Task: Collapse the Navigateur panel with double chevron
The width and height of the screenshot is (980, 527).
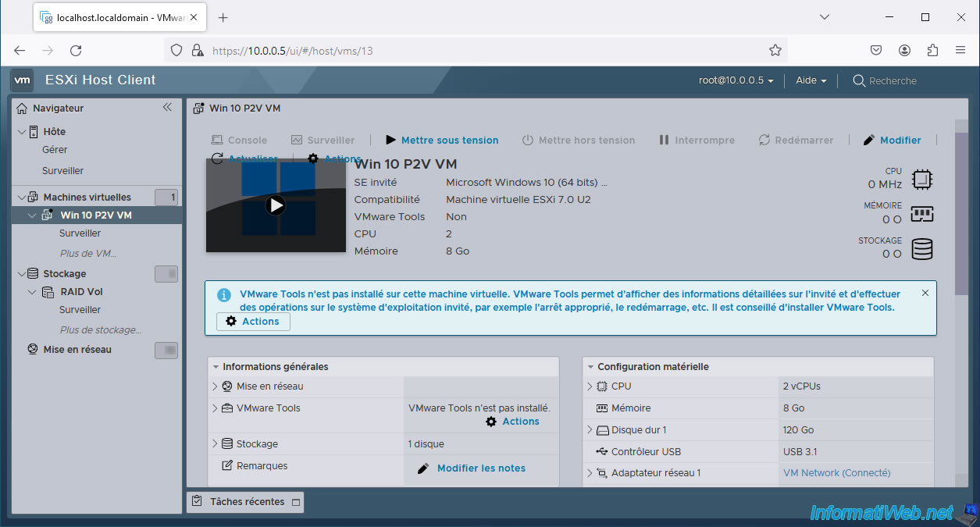Action: point(167,108)
